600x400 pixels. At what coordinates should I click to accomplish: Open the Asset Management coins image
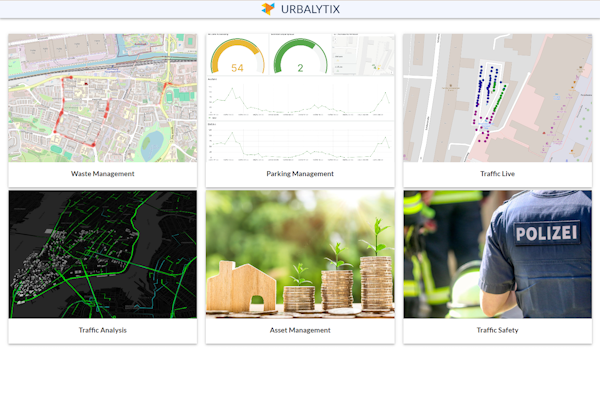tap(300, 254)
